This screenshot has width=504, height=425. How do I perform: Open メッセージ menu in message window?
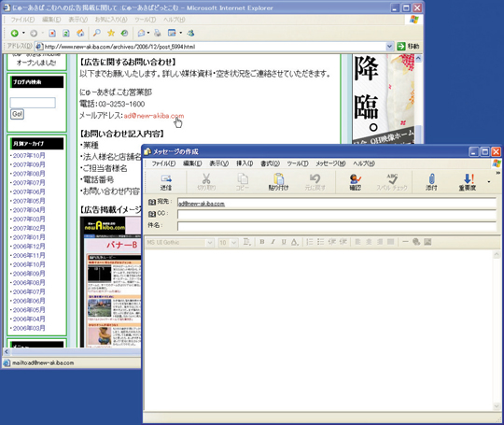click(x=330, y=163)
